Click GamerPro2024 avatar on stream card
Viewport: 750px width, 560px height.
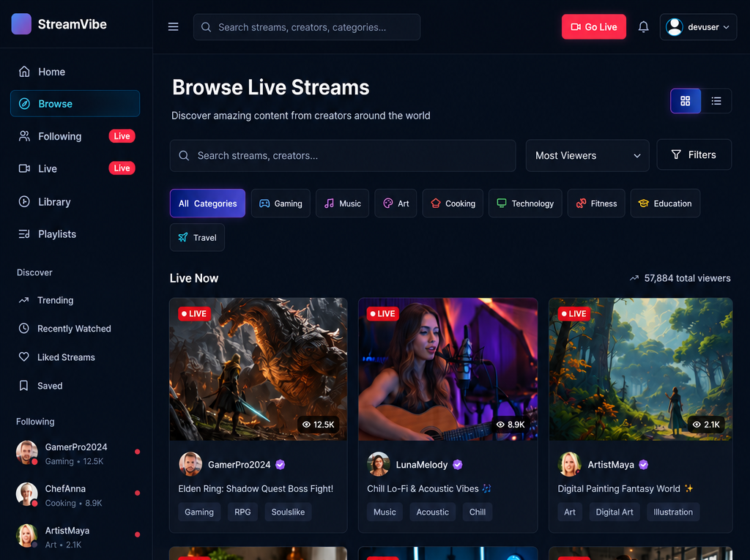pyautogui.click(x=190, y=464)
